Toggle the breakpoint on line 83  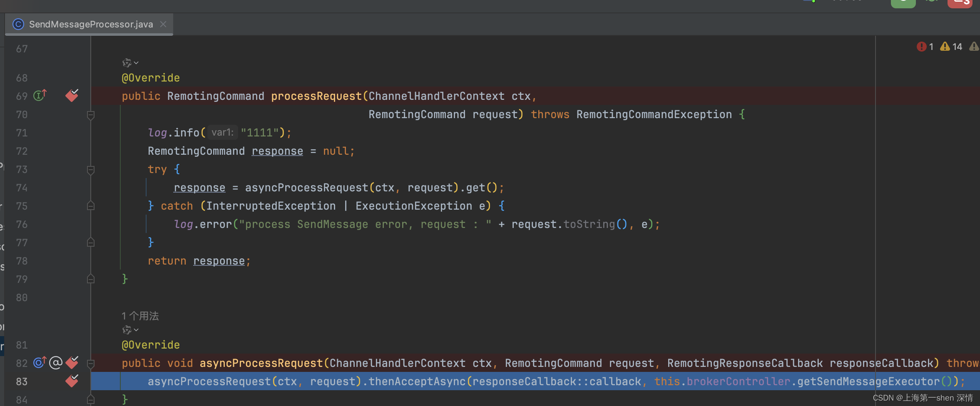[72, 381]
